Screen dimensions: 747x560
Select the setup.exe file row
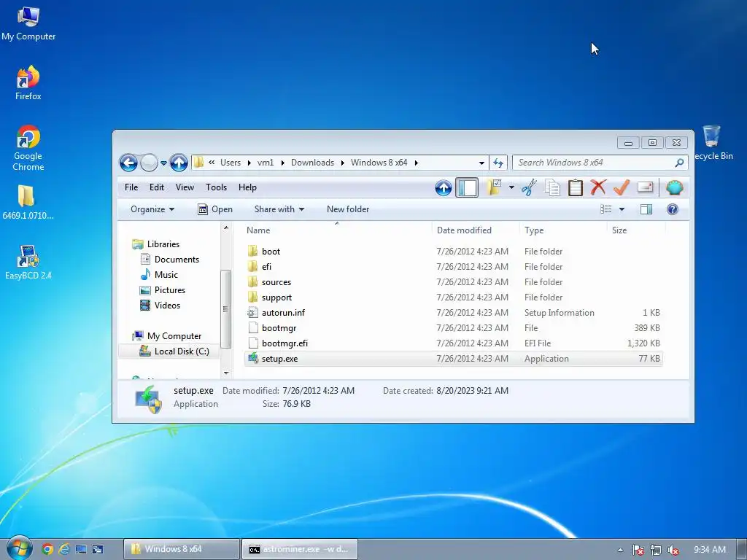[x=453, y=359]
